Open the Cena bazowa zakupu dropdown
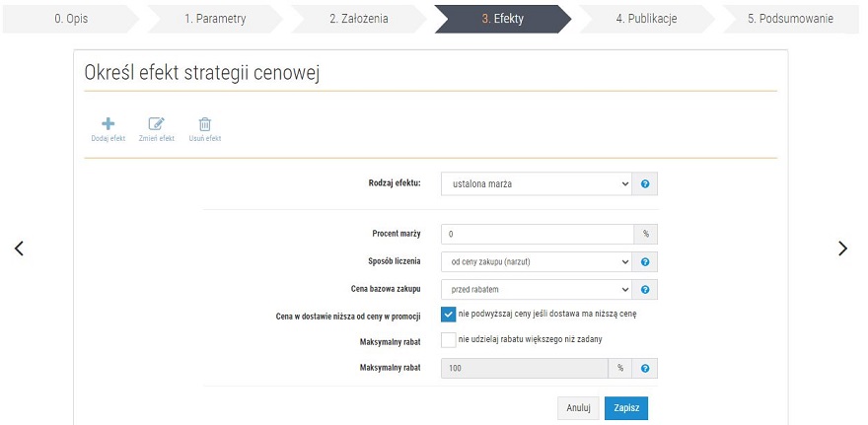Screen dimensions: 868x425 (x=537, y=289)
